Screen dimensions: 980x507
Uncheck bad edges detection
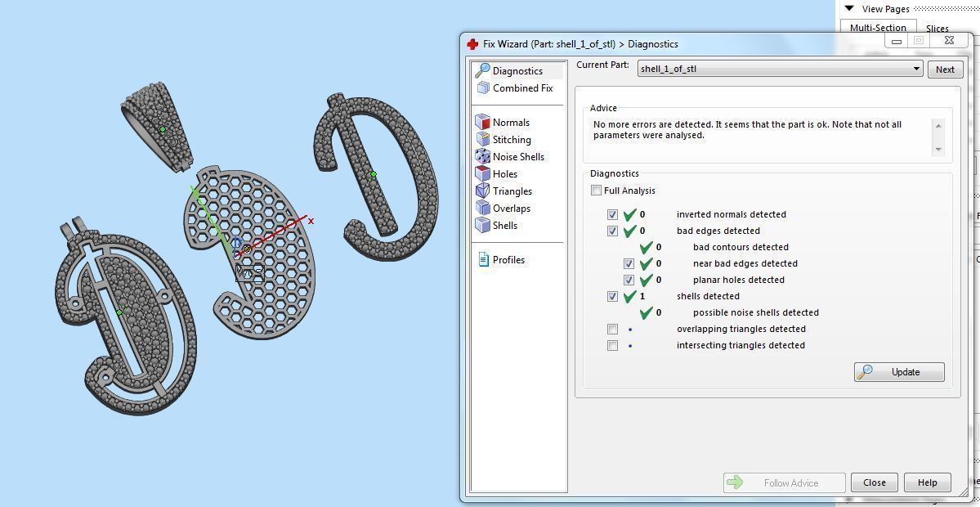coord(612,231)
